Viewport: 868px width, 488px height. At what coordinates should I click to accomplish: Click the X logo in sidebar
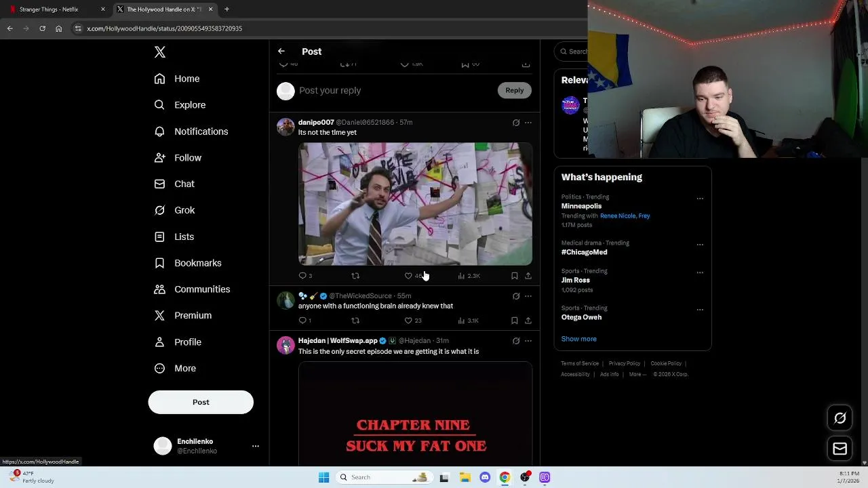tap(160, 52)
